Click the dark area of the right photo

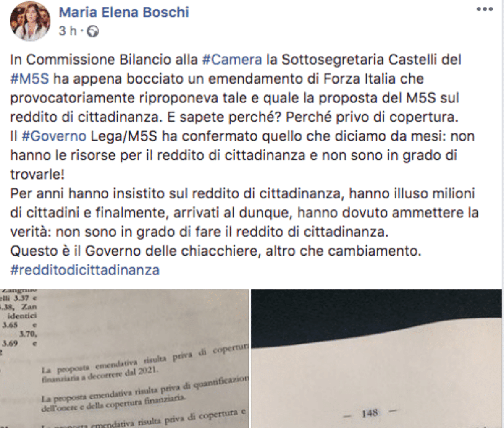377,316
